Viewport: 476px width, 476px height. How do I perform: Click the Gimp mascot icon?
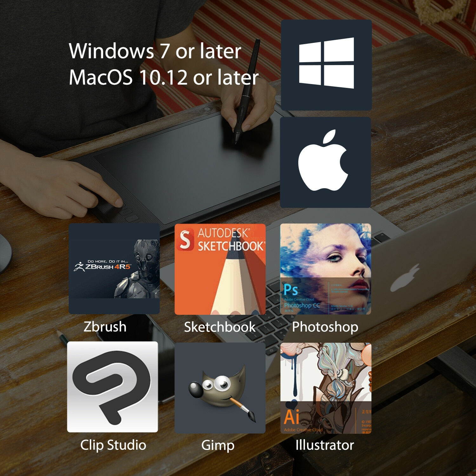tap(220, 388)
